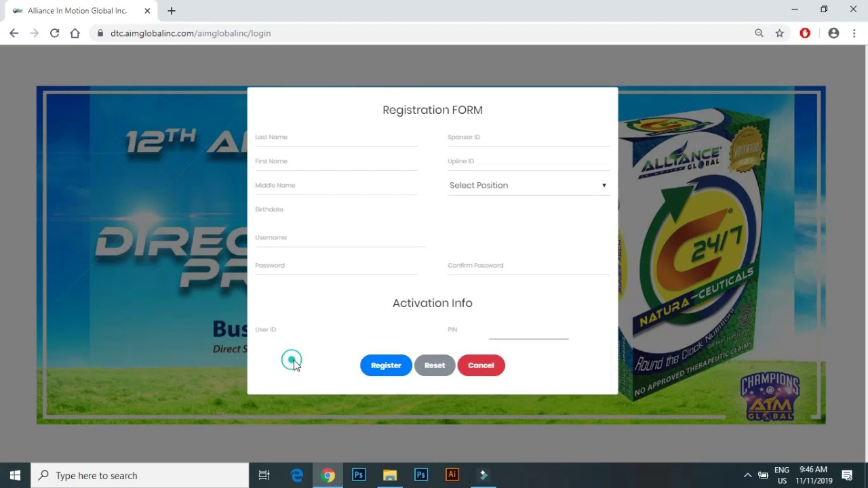This screenshot has height=488, width=868.
Task: Select the Alliance In Motion Global Inc. tab
Action: point(81,11)
